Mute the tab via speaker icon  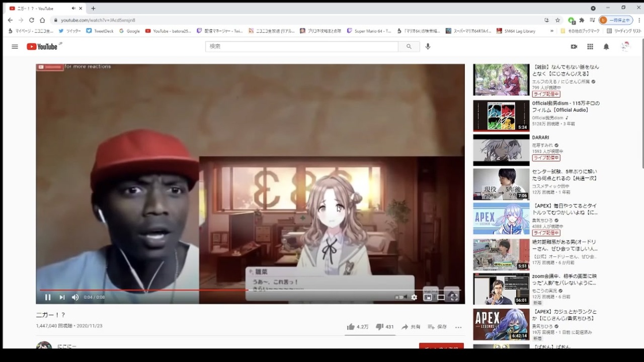[x=73, y=9]
